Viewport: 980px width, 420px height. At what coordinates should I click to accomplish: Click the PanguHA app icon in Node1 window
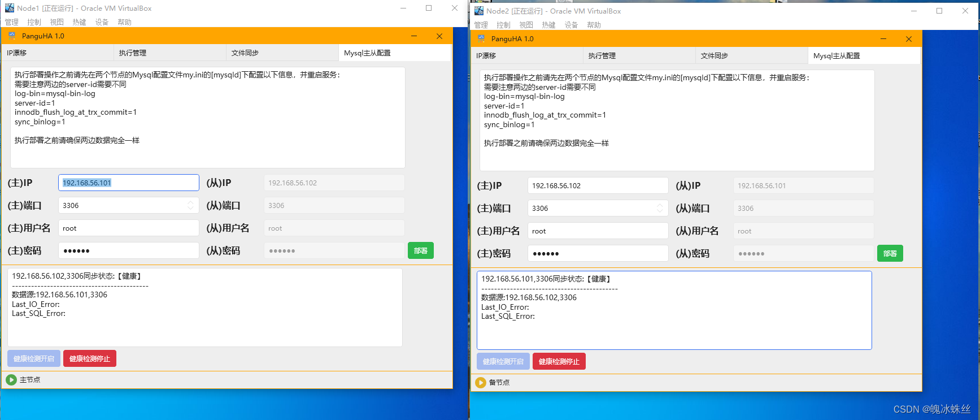12,36
